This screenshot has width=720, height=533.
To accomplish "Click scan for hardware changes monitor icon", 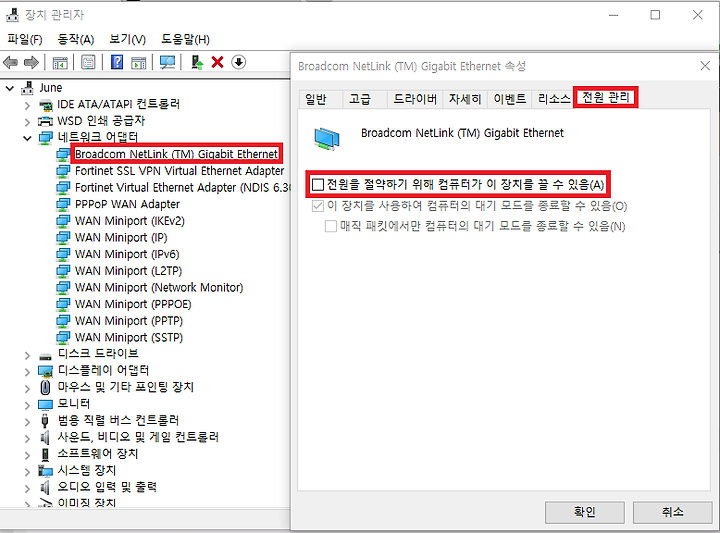I will (168, 62).
